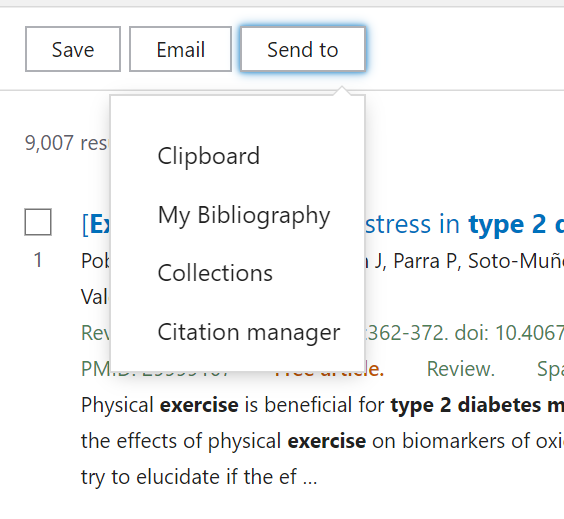Click the Save button

(73, 49)
